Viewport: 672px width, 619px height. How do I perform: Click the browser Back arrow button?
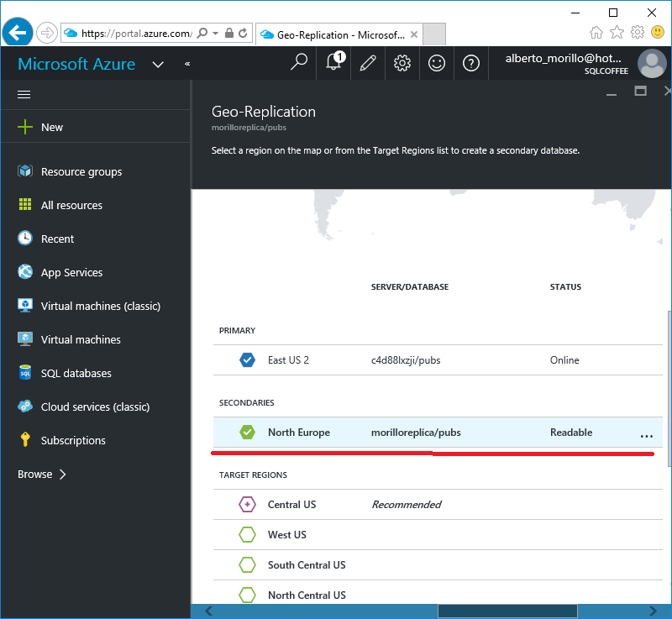[x=17, y=32]
